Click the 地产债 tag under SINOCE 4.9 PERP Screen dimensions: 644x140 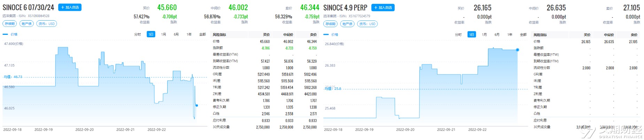[347, 24]
